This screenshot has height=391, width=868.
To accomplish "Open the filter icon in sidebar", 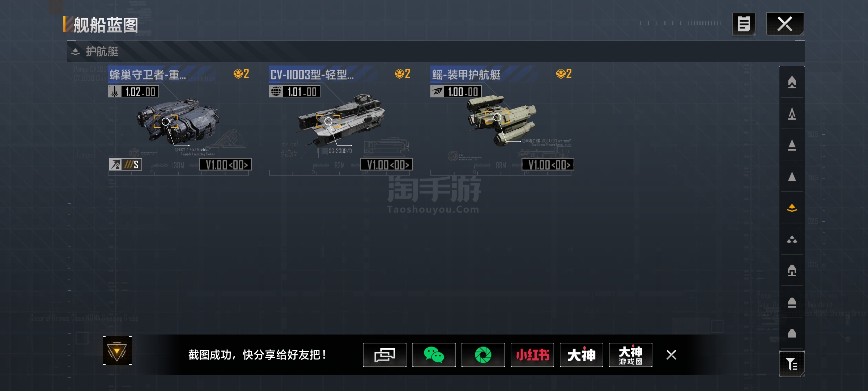I will click(792, 363).
